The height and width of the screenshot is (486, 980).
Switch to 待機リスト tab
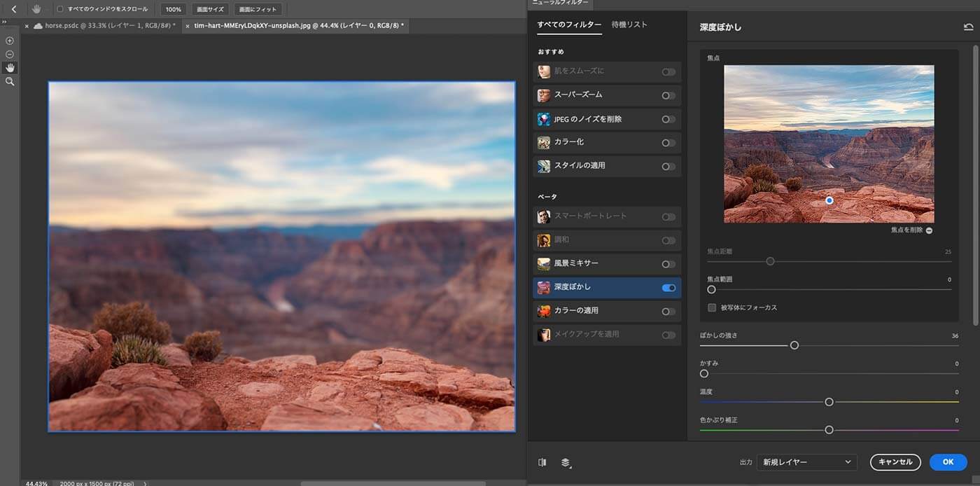point(629,25)
